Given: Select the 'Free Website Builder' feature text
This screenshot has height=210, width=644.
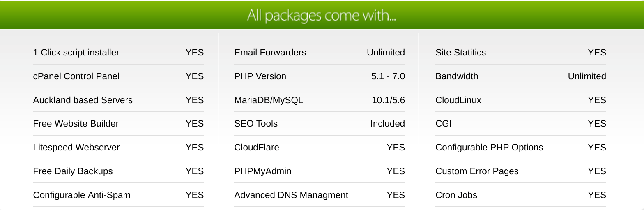Looking at the screenshot, I should pyautogui.click(x=76, y=124).
